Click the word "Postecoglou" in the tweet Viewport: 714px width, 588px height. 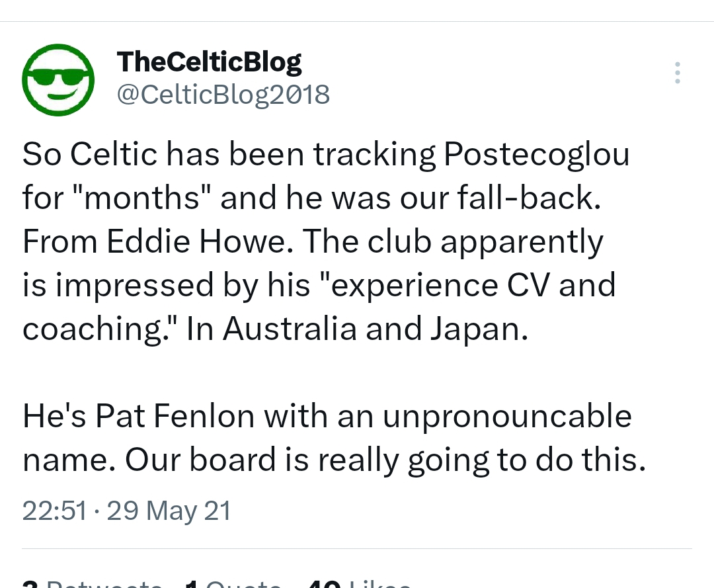536,155
